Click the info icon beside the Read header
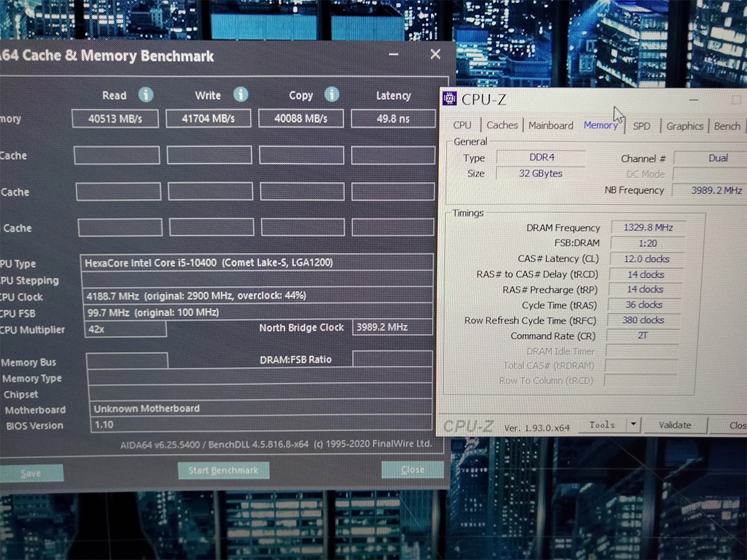Image resolution: width=747 pixels, height=560 pixels. point(146,95)
